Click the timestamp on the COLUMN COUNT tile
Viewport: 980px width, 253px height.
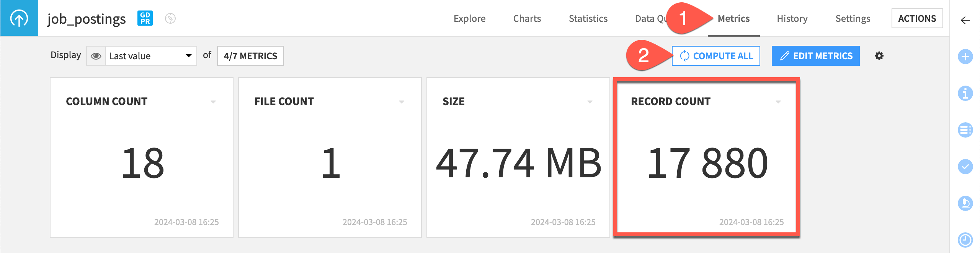click(186, 222)
